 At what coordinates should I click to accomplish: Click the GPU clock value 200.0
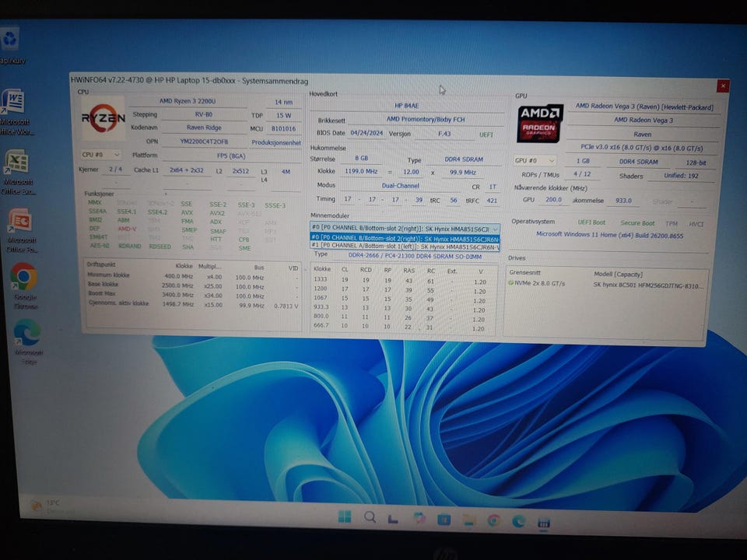click(x=553, y=200)
